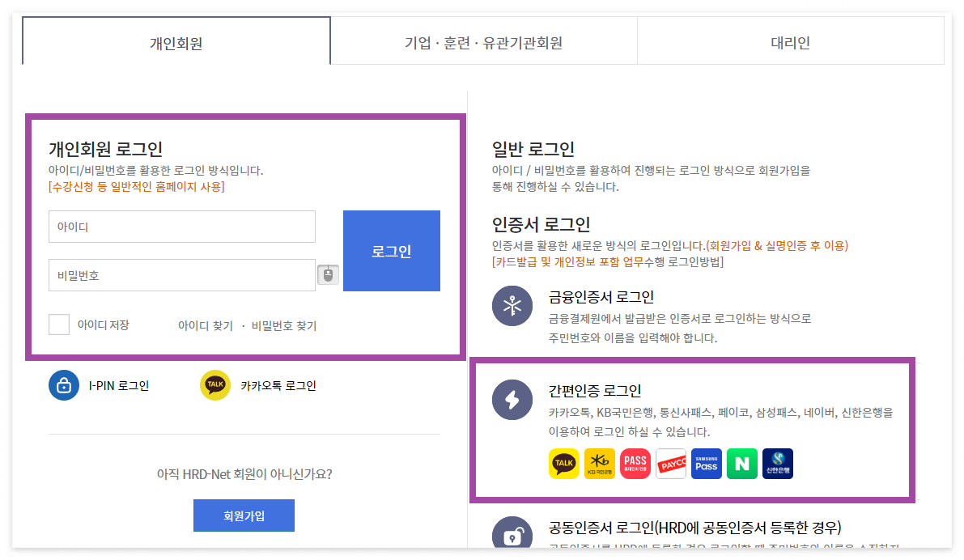
Task: Choose PASS authentication icon
Action: tap(635, 464)
